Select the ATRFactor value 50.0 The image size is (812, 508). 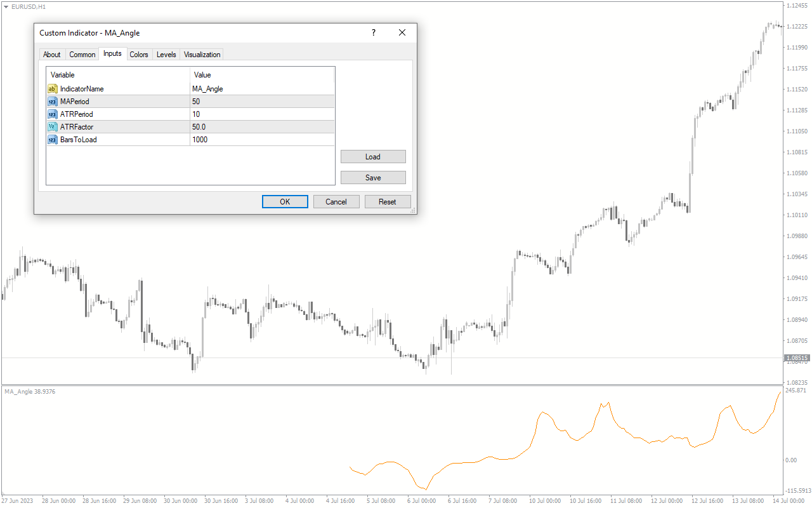coord(199,127)
